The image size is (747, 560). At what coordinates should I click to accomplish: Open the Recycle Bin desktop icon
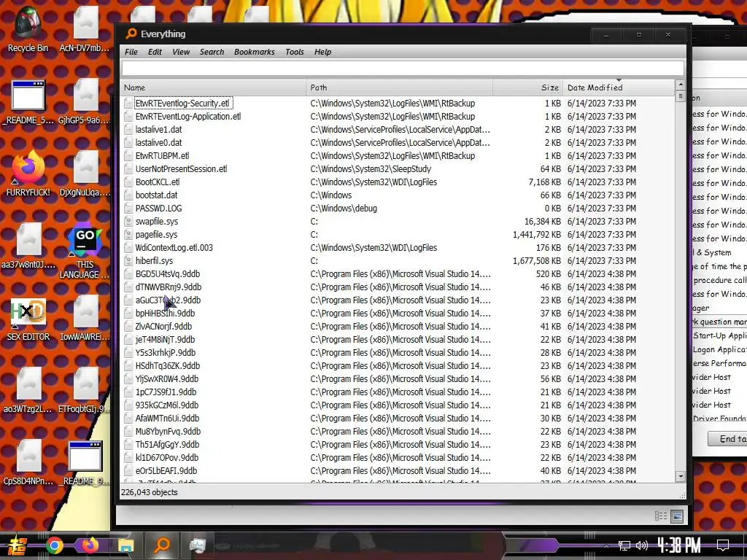coord(28,28)
